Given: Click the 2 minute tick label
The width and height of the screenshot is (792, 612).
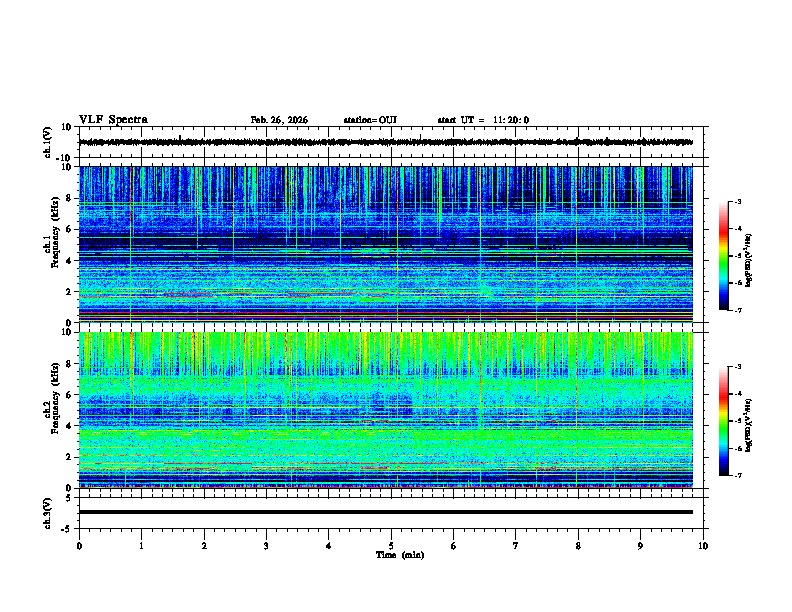Looking at the screenshot, I should (204, 546).
